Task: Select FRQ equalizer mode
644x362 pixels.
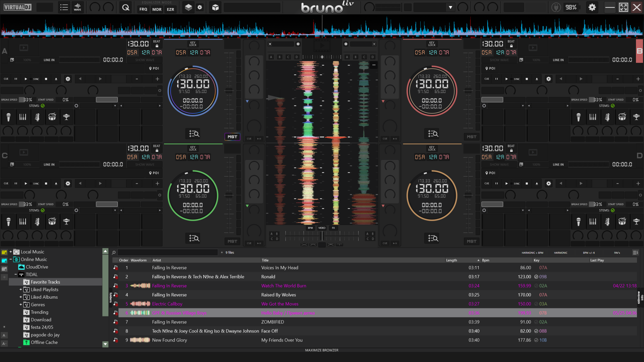Action: click(x=143, y=9)
